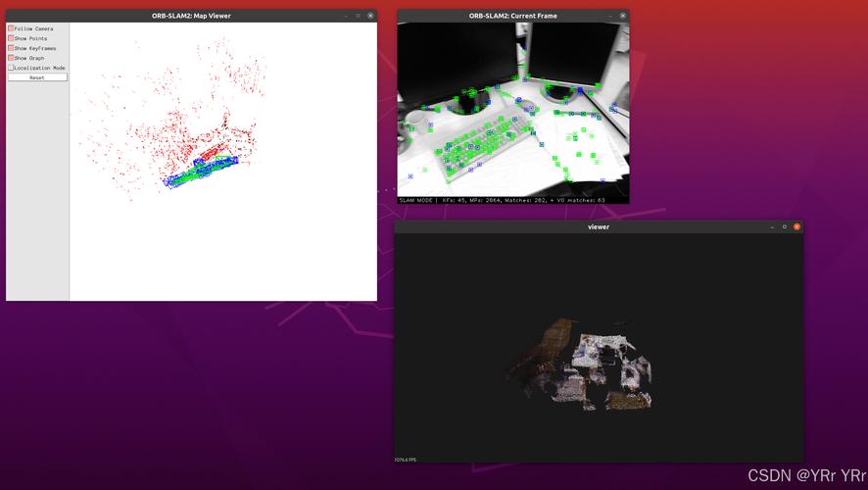868x490 pixels.
Task: Minimize the Map Viewer window
Action: [346, 16]
